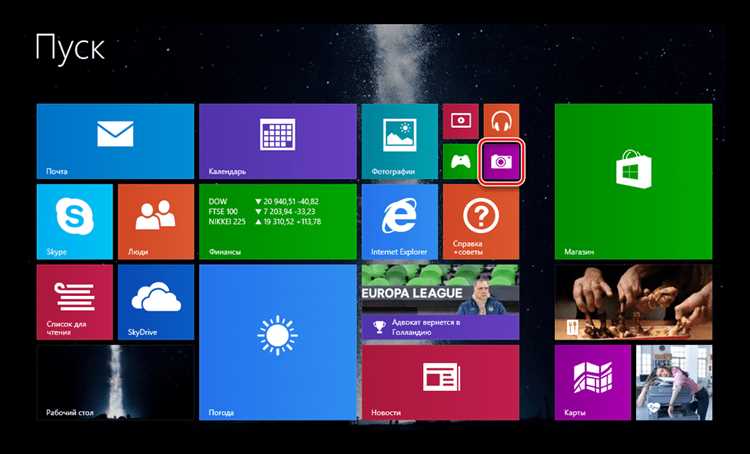Open the highlighted Camera tile
This screenshot has width=750, height=454.
500,161
